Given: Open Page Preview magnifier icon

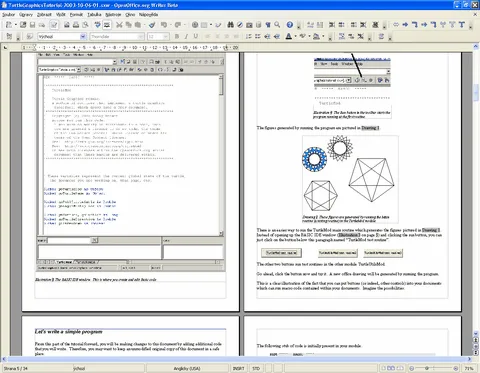Looking at the screenshot, I should 85,25.
